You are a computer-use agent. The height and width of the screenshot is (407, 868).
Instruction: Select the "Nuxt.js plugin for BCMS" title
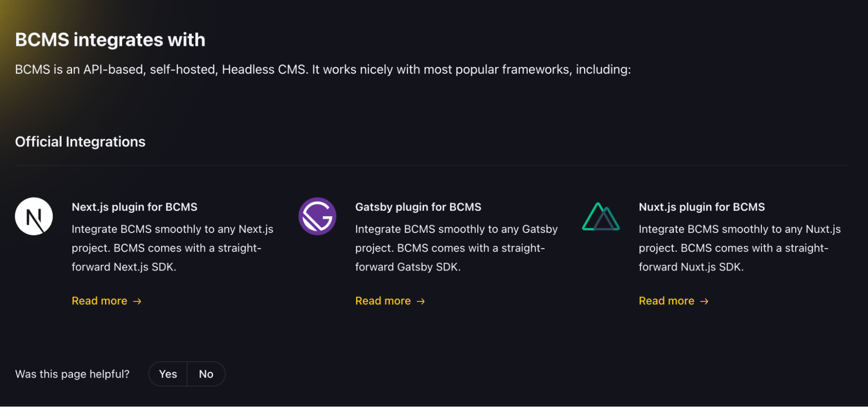coord(702,207)
